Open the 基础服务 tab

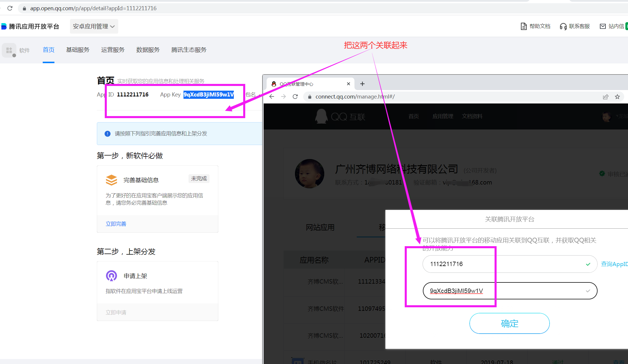[78, 50]
